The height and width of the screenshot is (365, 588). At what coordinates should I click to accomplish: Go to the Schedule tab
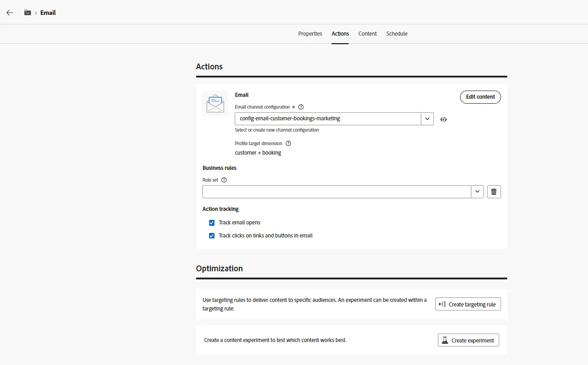click(397, 34)
